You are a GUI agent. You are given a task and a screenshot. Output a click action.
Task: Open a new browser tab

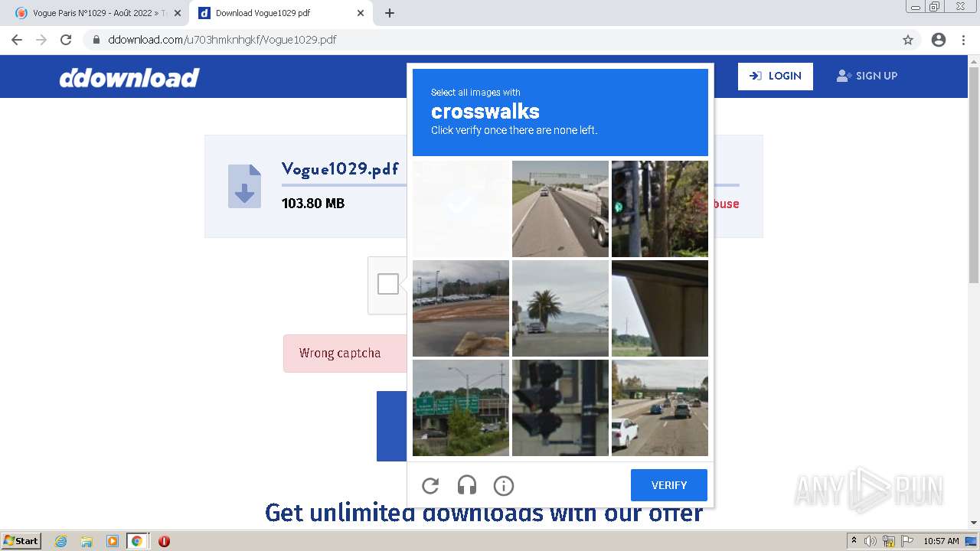390,13
